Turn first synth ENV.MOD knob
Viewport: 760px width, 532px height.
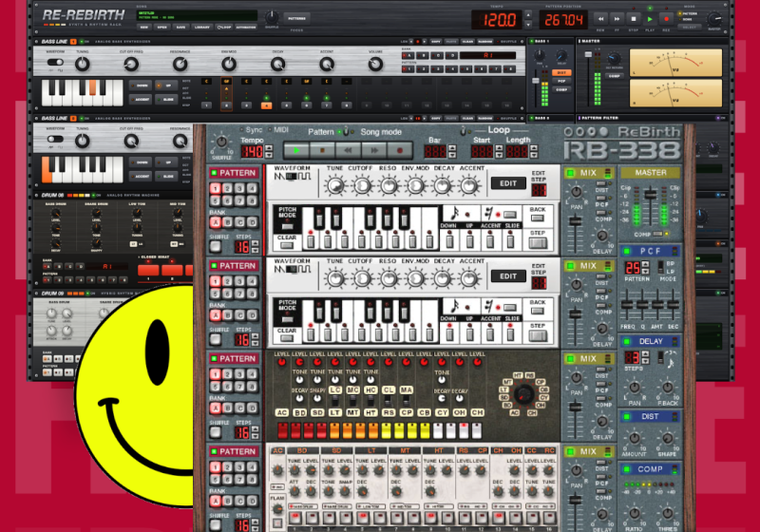(x=415, y=185)
